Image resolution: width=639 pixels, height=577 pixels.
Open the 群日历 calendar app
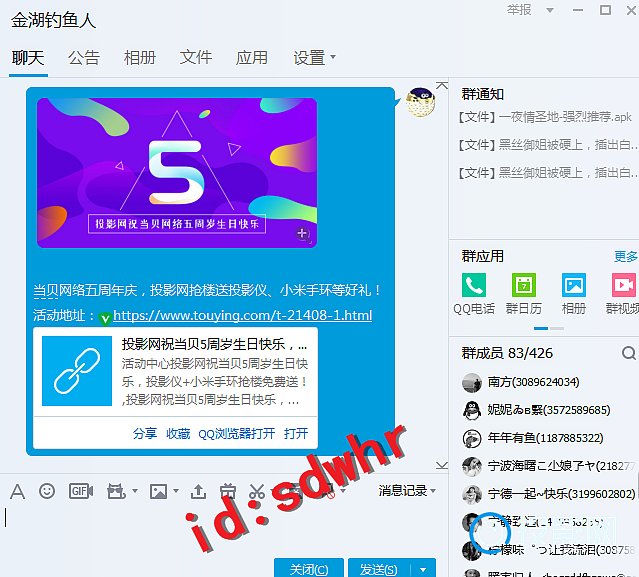click(524, 285)
